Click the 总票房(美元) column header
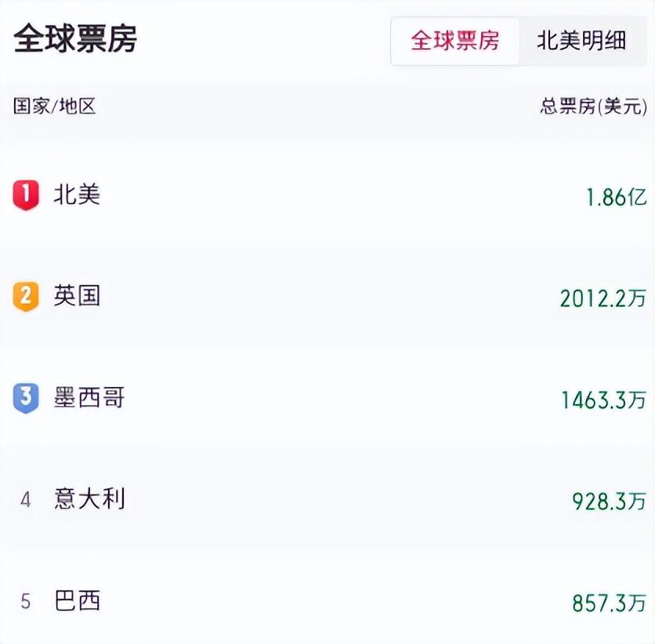Image resolution: width=655 pixels, height=644 pixels. pos(594,107)
